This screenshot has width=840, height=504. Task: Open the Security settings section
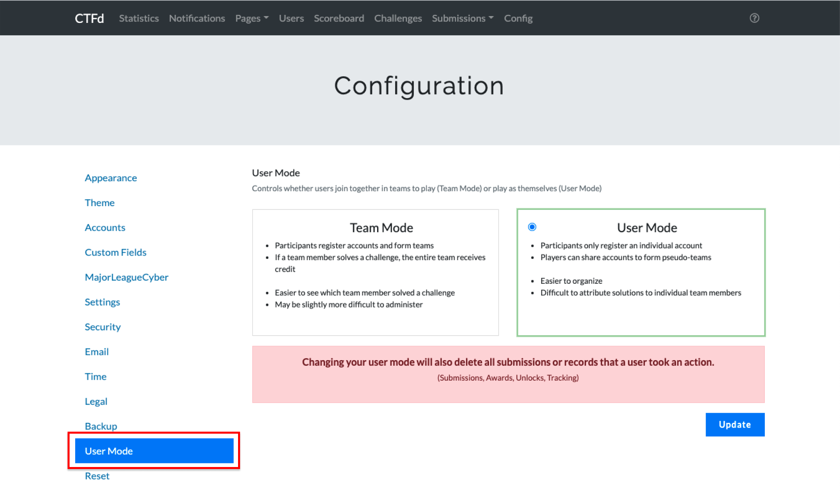click(x=103, y=327)
